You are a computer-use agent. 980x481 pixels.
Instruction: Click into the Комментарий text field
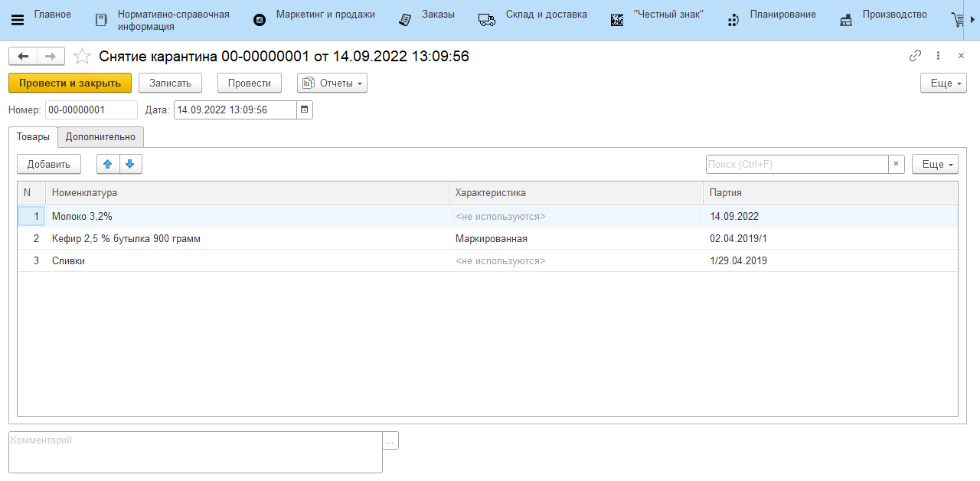(195, 452)
